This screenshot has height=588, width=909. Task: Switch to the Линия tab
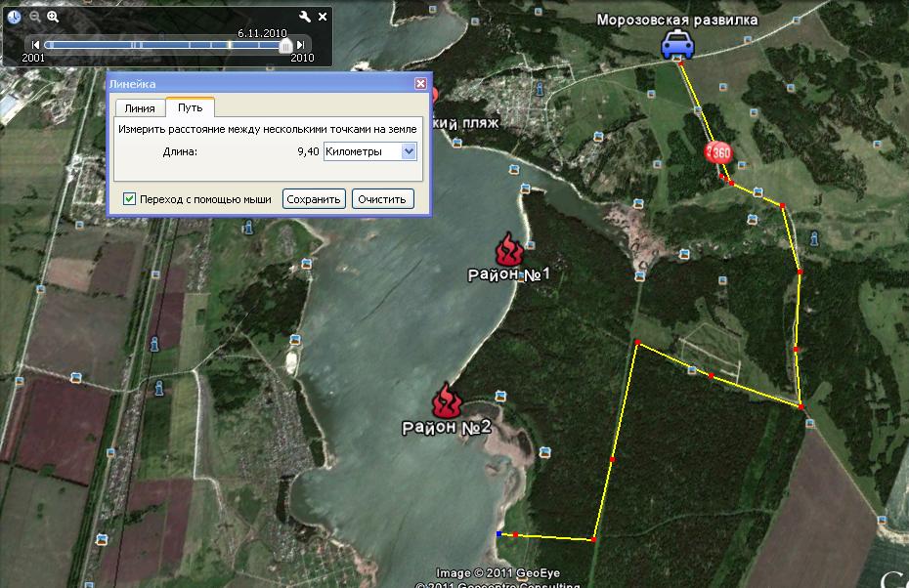click(x=140, y=108)
